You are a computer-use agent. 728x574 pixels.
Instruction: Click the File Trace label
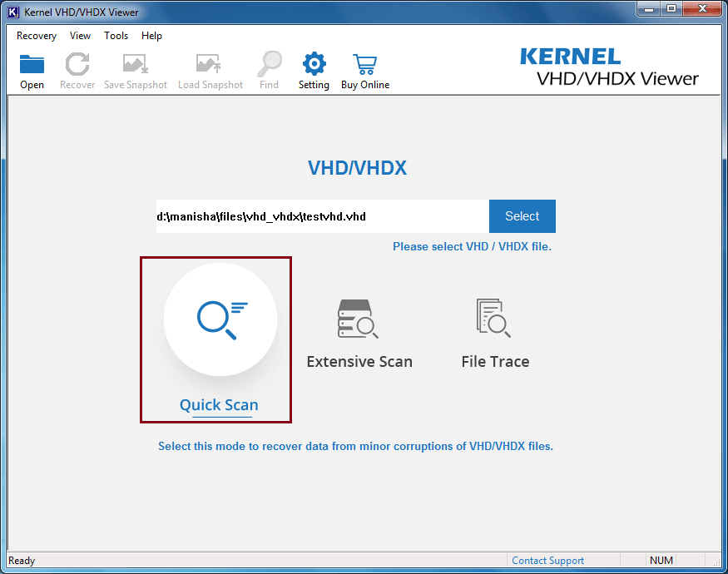495,362
